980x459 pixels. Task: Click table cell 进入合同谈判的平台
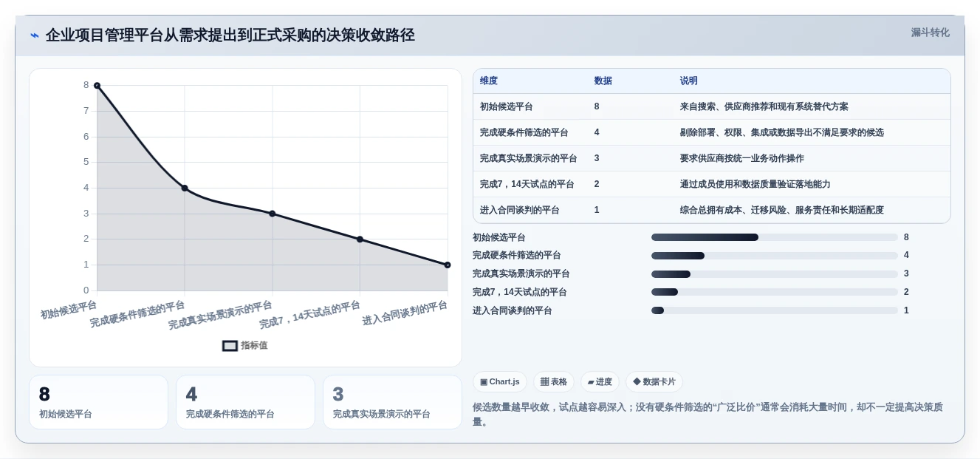click(520, 210)
